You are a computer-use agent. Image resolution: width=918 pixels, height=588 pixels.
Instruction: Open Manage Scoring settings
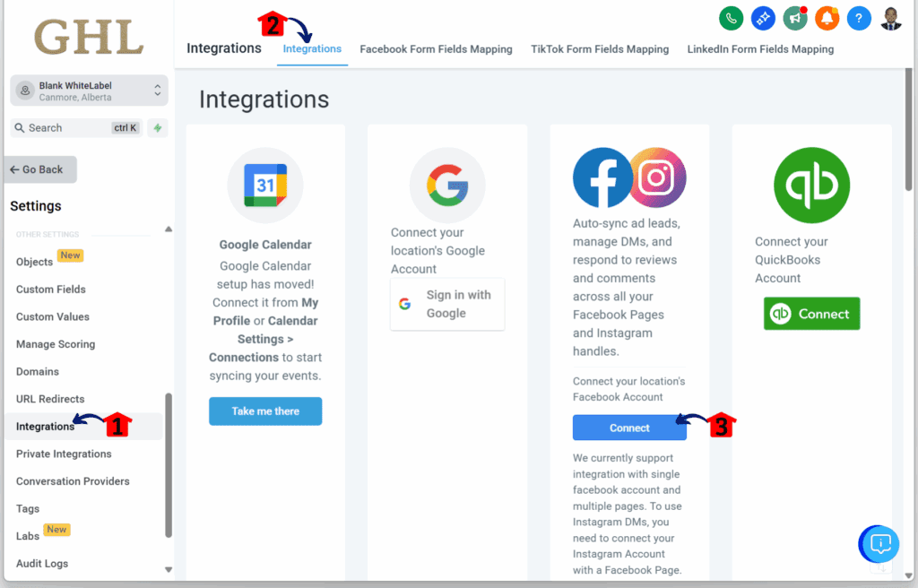[x=56, y=344]
